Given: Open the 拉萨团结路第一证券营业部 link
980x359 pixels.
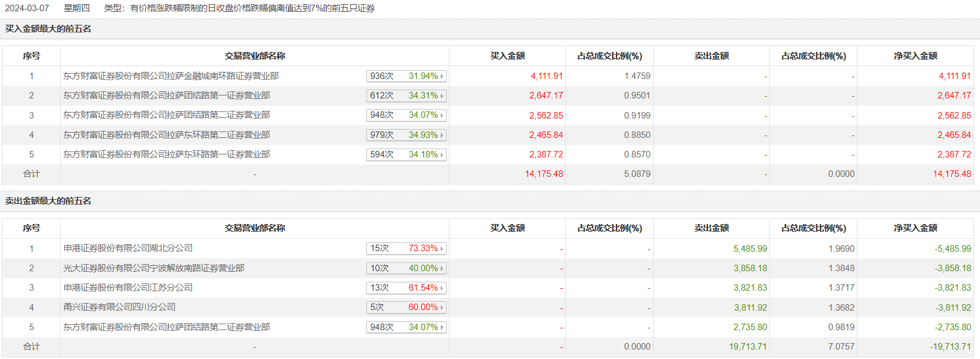Looking at the screenshot, I should coord(167,95).
